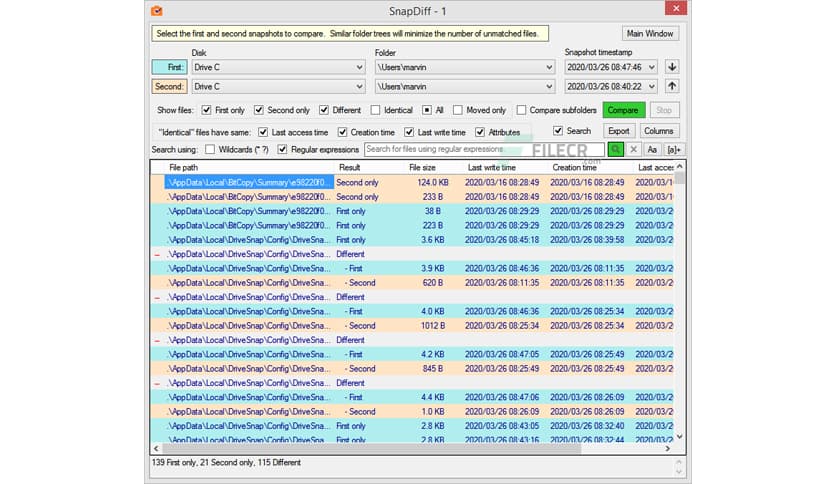Click the blue First button
Image resolution: width=836 pixels, height=484 pixels.
point(170,67)
